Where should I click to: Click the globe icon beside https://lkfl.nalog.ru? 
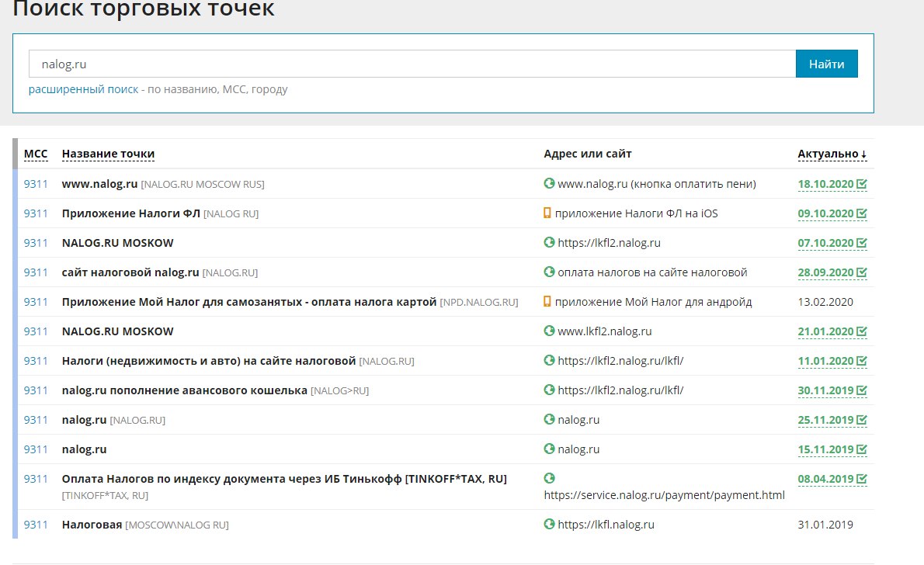(x=549, y=524)
